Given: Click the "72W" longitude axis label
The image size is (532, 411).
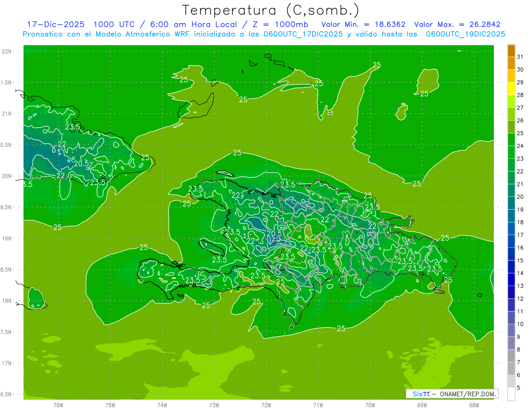Looking at the screenshot, I should coord(266,405).
